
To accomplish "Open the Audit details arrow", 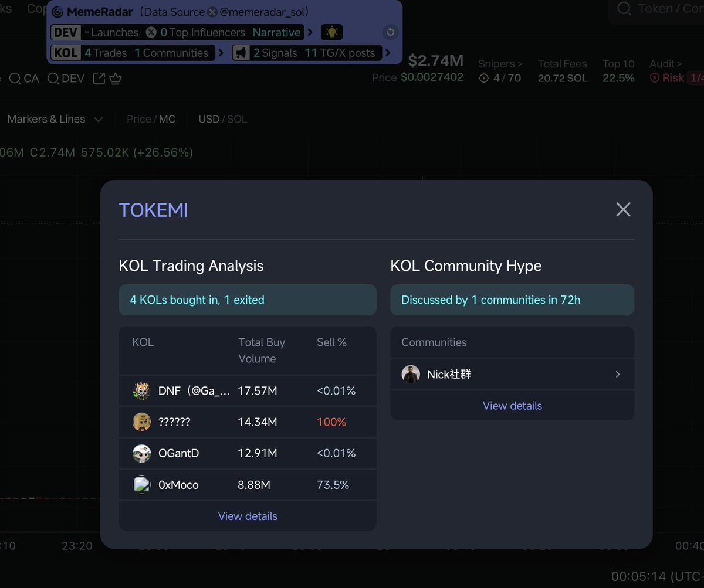I will [x=679, y=64].
